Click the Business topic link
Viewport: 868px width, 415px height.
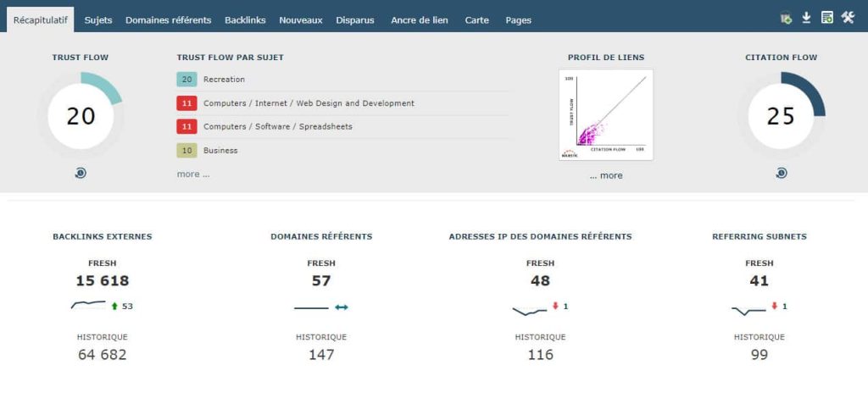pyautogui.click(x=220, y=151)
